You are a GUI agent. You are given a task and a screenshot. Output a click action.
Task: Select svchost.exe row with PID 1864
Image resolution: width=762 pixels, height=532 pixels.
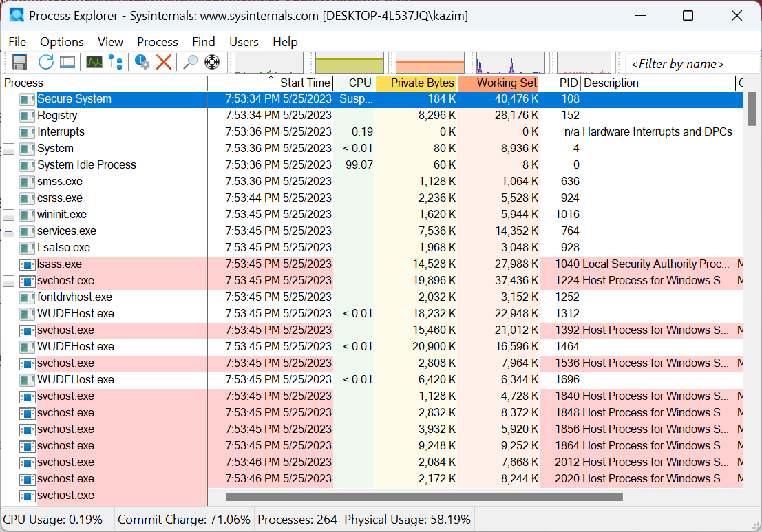click(x=372, y=446)
